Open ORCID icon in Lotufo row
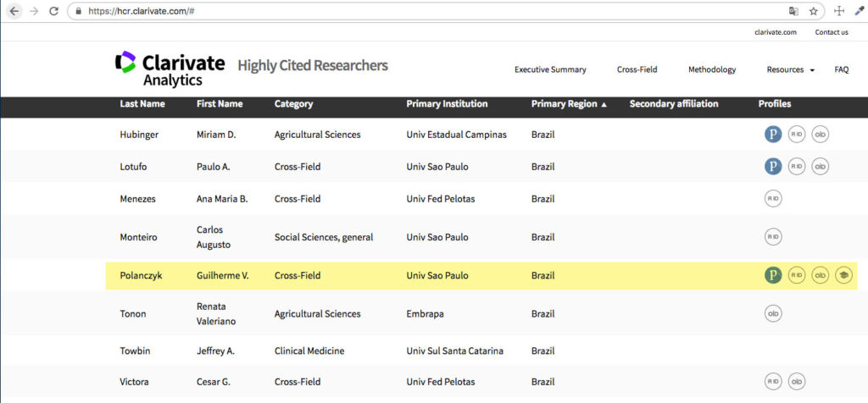The image size is (868, 403). (821, 167)
